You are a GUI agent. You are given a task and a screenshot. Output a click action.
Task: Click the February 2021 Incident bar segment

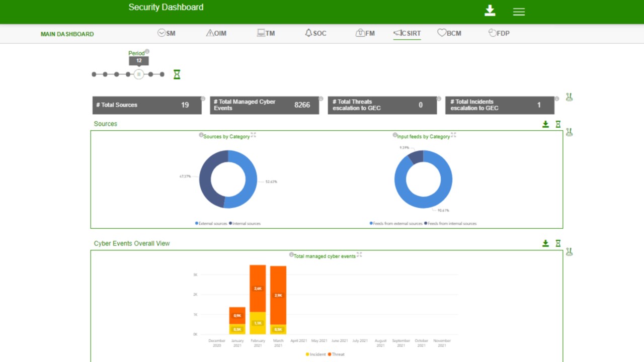click(258, 323)
